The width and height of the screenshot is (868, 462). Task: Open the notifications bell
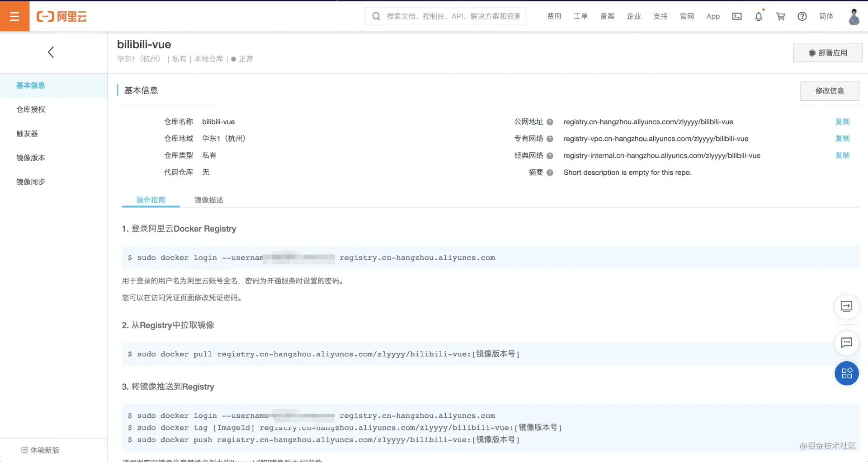(x=759, y=16)
